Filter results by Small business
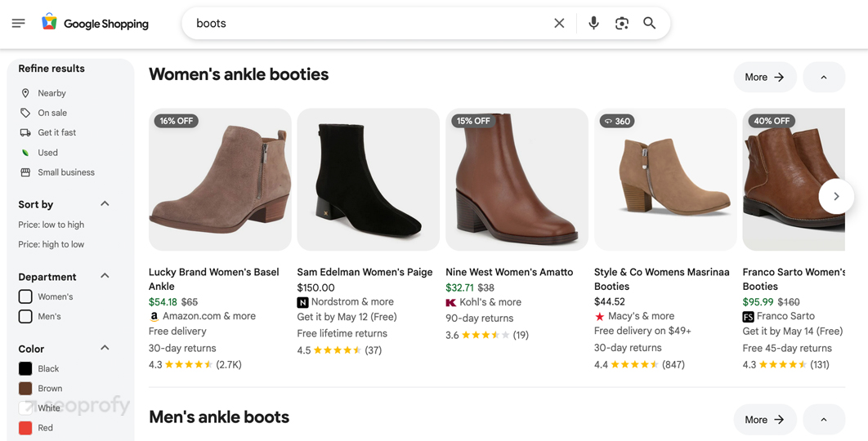Viewport: 868px width, 441px height. pos(66,172)
